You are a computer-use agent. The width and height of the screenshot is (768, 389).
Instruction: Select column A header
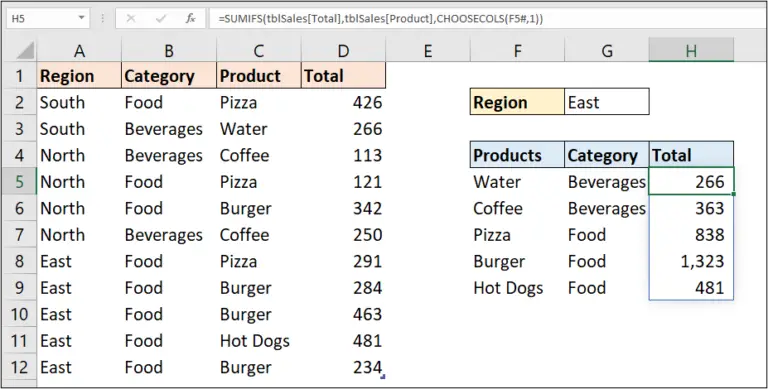tap(79, 51)
